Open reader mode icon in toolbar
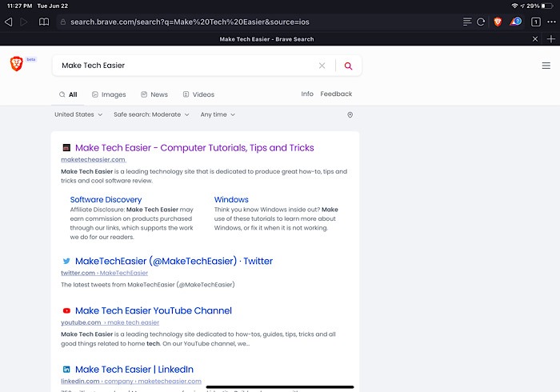 click(x=467, y=22)
